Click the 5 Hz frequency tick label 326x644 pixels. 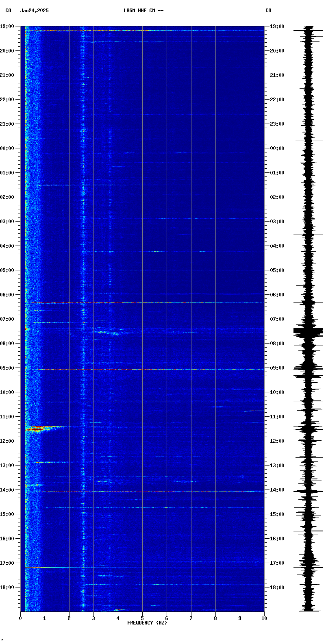coord(142,618)
